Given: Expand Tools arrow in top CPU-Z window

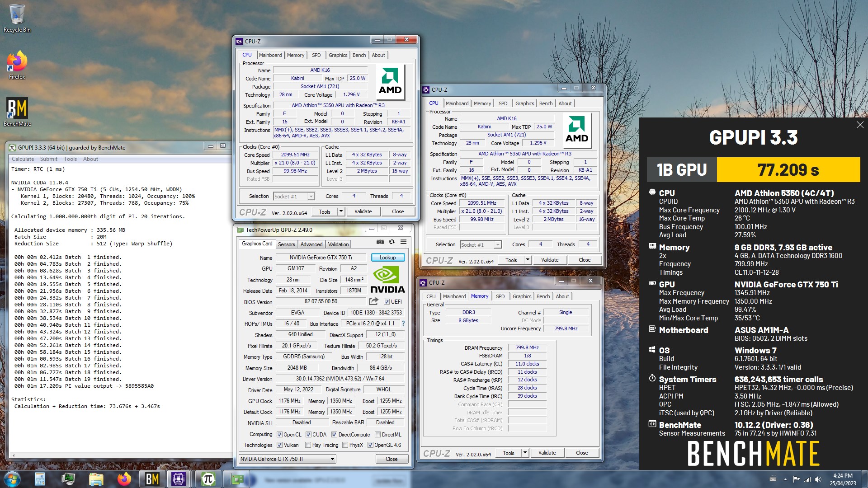Looking at the screenshot, I should [341, 211].
